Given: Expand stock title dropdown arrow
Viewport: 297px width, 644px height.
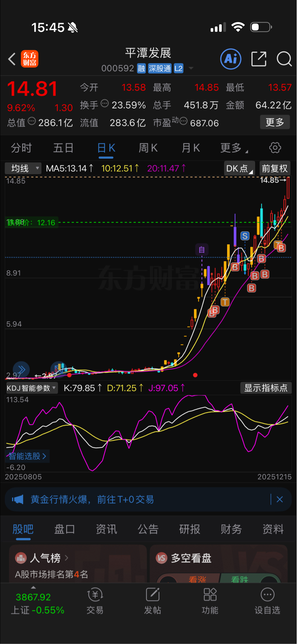Looking at the screenshot, I should (191, 69).
